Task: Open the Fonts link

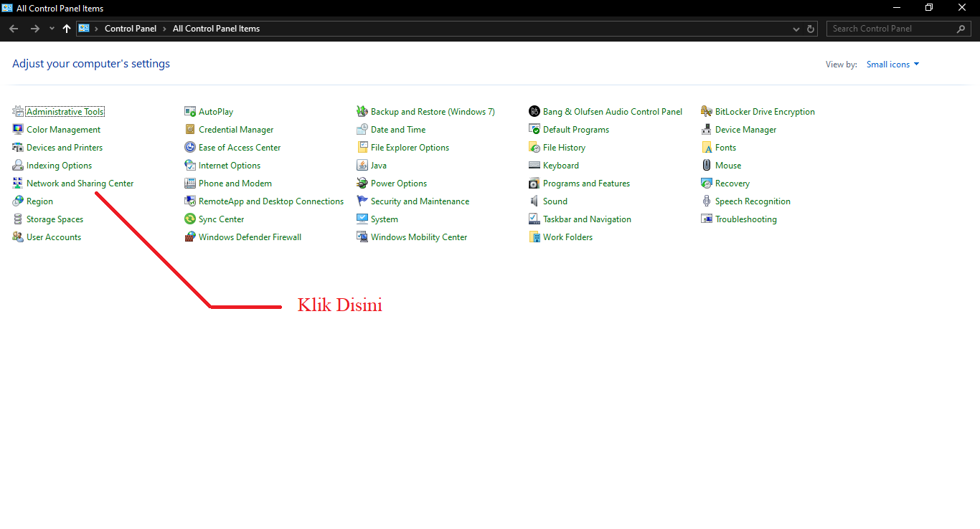Action: (725, 148)
